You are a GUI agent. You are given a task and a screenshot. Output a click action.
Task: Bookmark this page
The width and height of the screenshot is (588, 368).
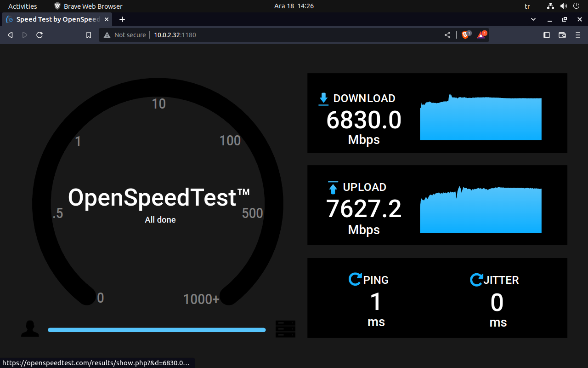click(x=89, y=35)
